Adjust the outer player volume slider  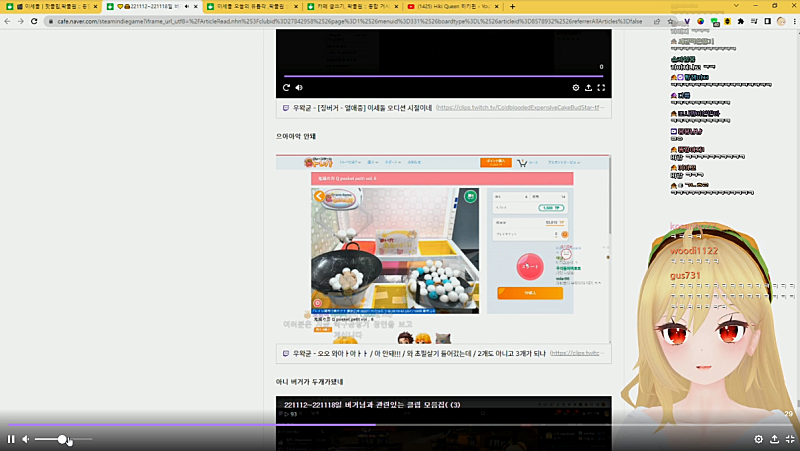(x=63, y=439)
